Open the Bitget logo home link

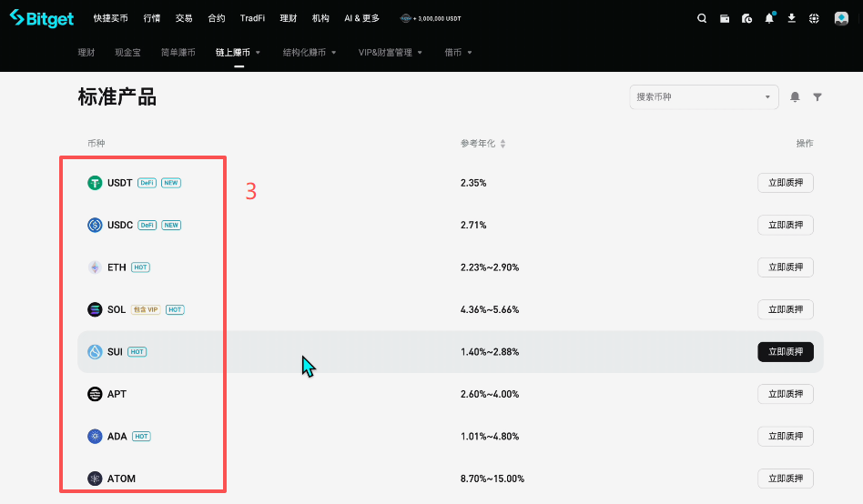coord(42,18)
